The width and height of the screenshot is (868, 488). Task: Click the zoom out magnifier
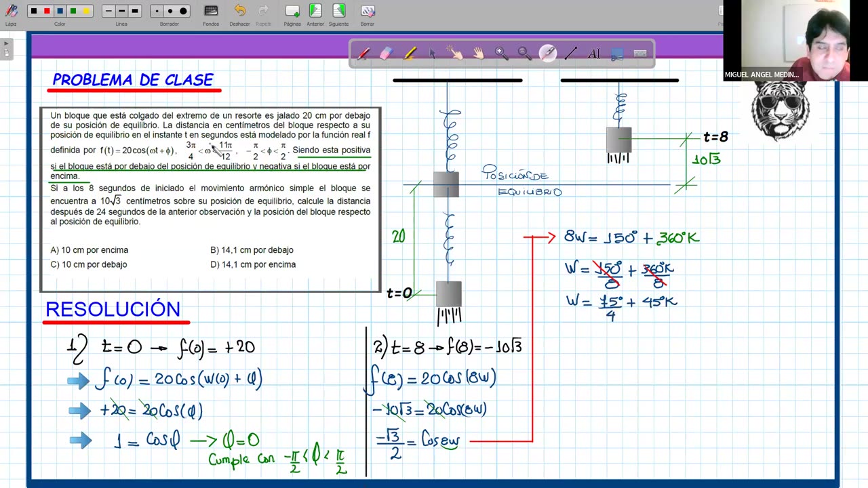524,54
